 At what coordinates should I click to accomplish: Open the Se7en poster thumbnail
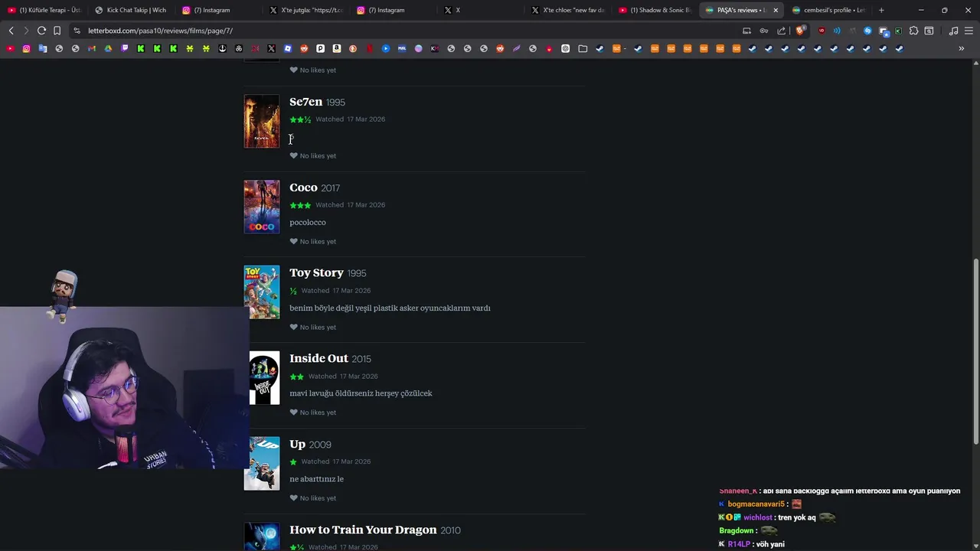(262, 121)
